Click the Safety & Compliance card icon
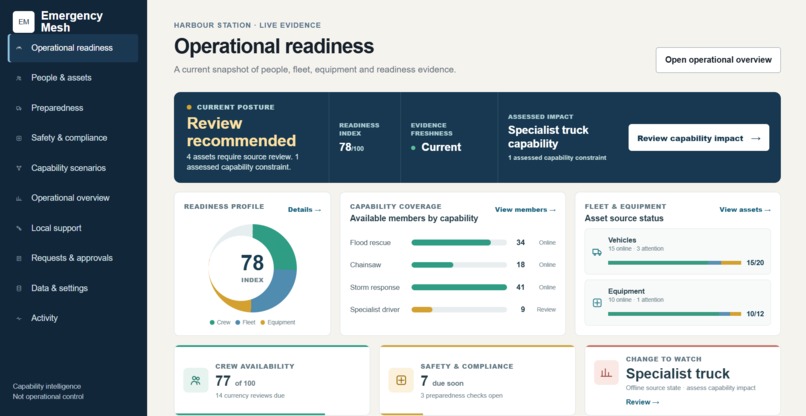 pyautogui.click(x=401, y=381)
